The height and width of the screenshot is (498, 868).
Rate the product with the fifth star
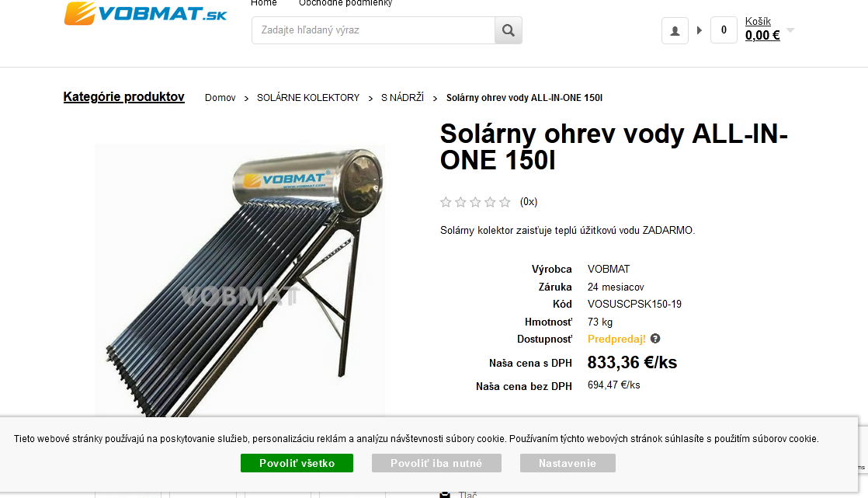[505, 202]
